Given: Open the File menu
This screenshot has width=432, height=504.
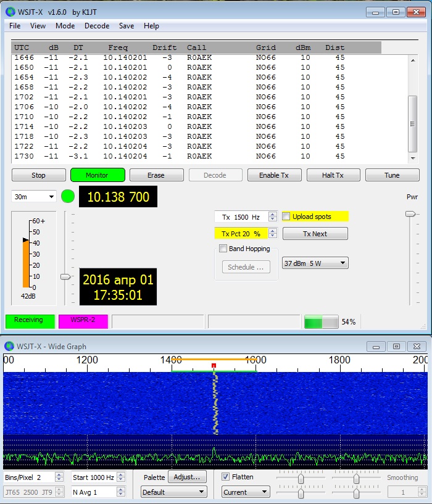Looking at the screenshot, I should (15, 26).
